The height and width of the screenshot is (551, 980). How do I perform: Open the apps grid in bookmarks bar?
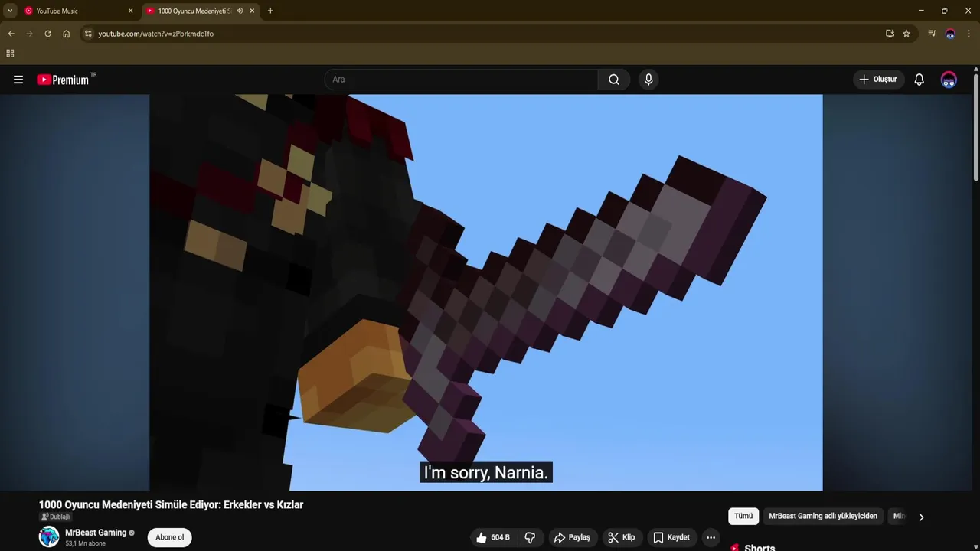10,54
